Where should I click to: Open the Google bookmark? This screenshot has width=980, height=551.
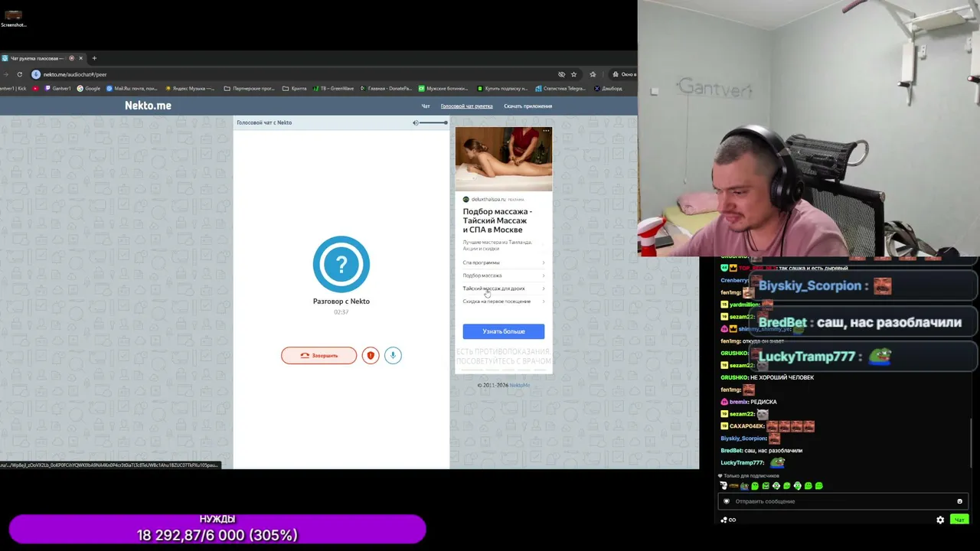(x=88, y=88)
